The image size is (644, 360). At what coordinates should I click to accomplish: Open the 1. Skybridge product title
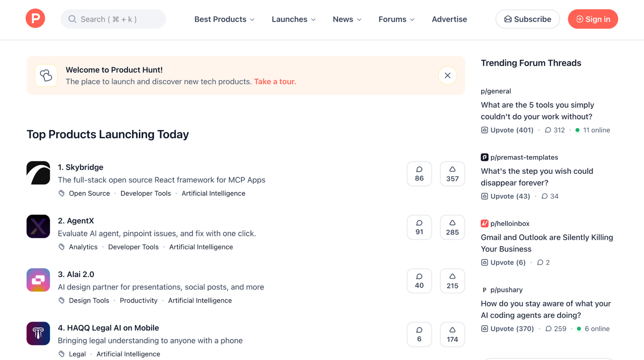pyautogui.click(x=81, y=167)
